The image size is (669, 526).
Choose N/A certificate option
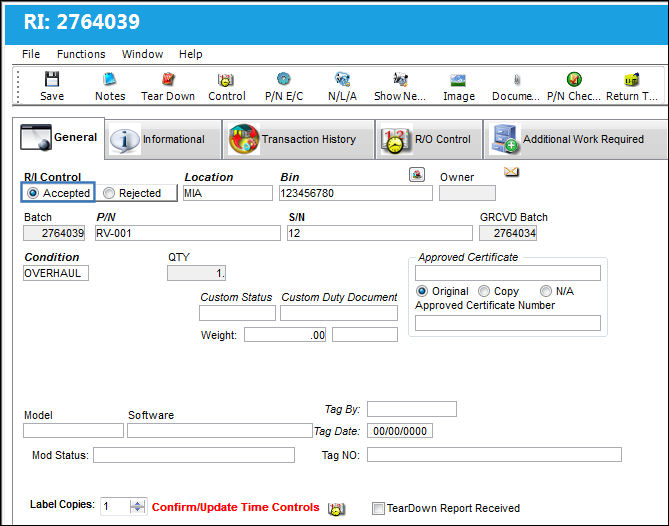[x=546, y=291]
